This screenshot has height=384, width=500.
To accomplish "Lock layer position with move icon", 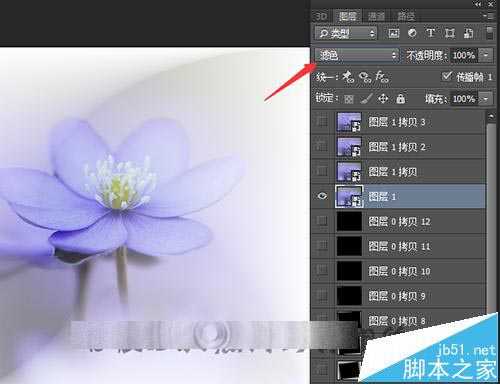I will click(x=383, y=99).
